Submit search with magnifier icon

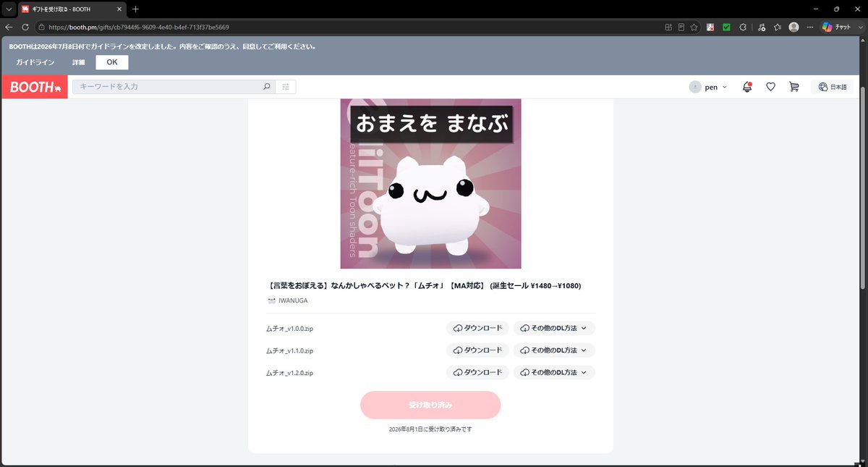(x=267, y=87)
